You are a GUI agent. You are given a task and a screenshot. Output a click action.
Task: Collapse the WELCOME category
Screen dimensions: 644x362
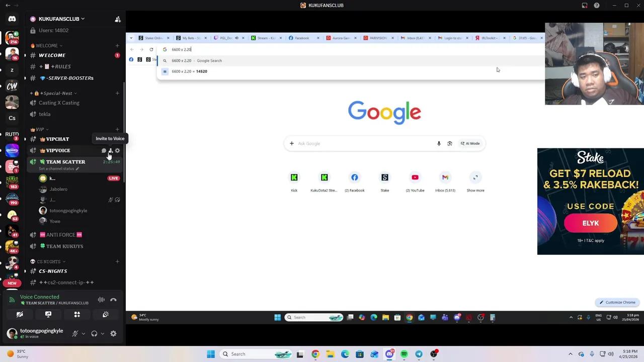[46, 45]
